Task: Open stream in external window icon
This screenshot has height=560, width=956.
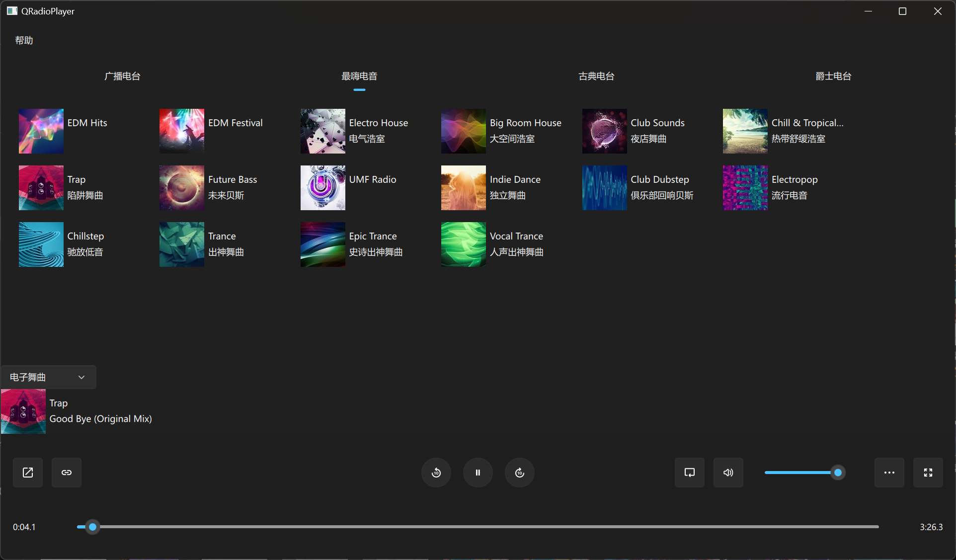Action: (x=27, y=472)
